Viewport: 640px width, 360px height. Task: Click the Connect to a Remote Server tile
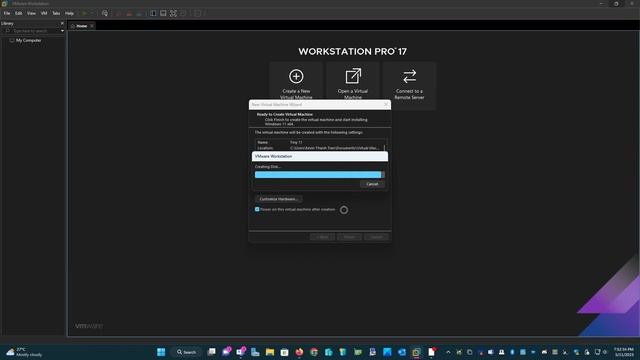[409, 86]
